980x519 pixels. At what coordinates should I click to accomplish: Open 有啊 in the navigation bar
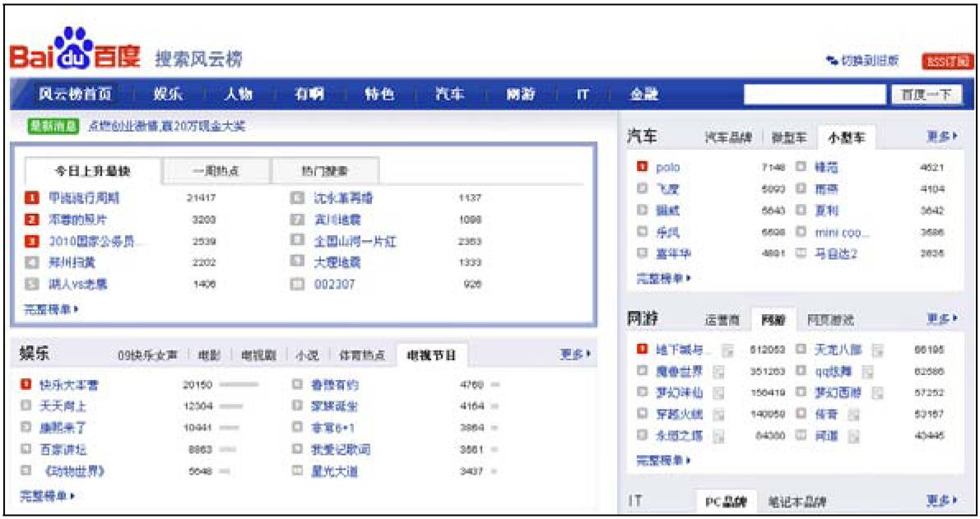point(309,95)
